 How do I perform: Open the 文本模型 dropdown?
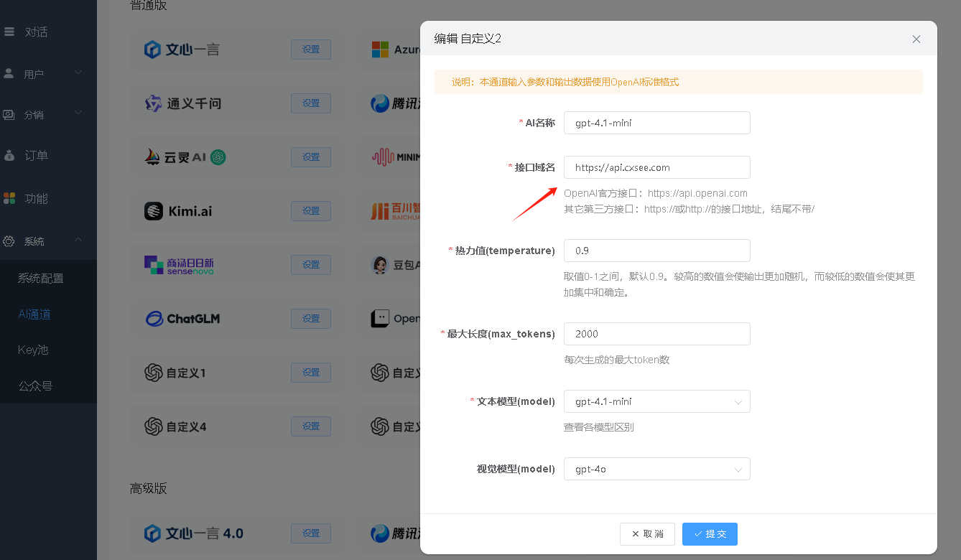pyautogui.click(x=656, y=401)
